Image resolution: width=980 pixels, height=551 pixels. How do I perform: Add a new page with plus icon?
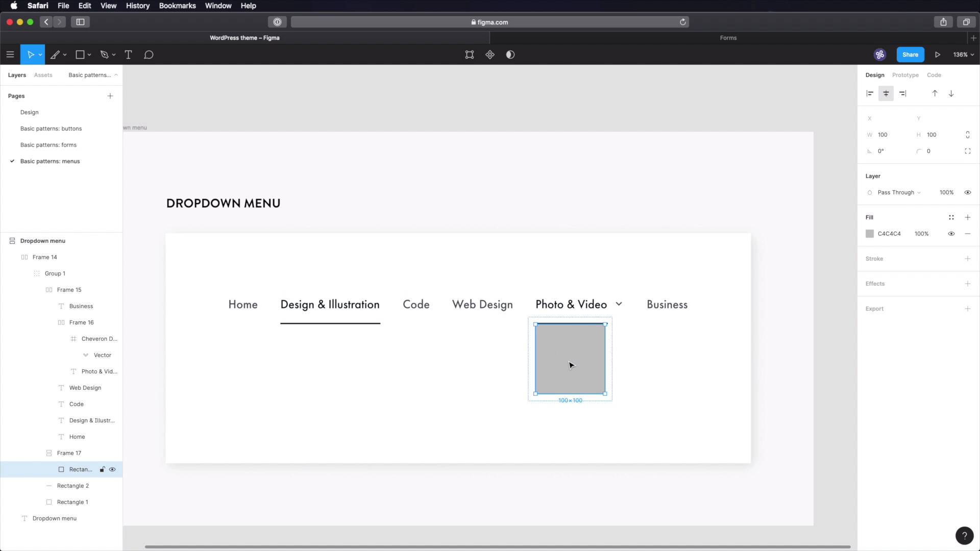coord(110,96)
